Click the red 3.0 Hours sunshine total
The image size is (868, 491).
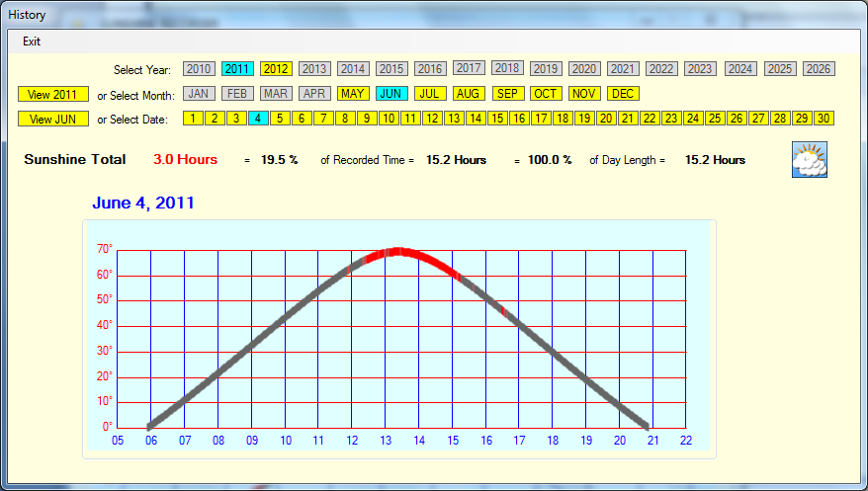click(x=186, y=159)
